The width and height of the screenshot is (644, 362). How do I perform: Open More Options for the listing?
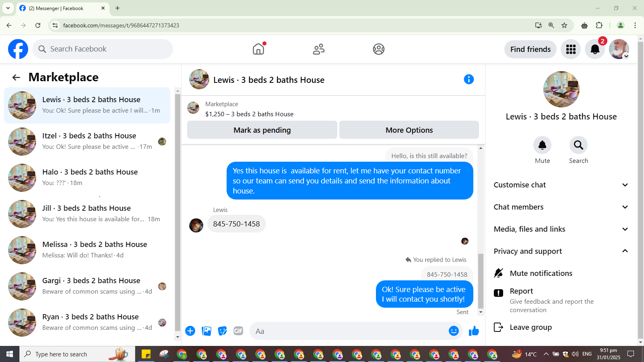point(409,130)
